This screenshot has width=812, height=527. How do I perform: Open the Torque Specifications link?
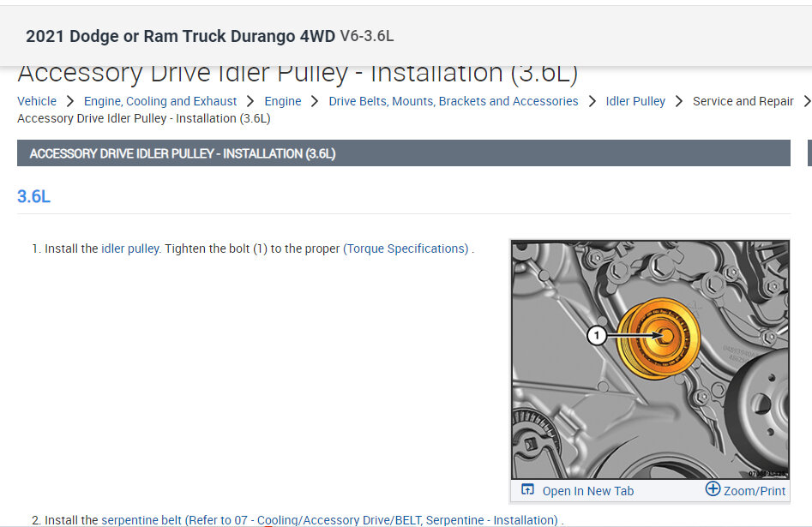point(406,249)
